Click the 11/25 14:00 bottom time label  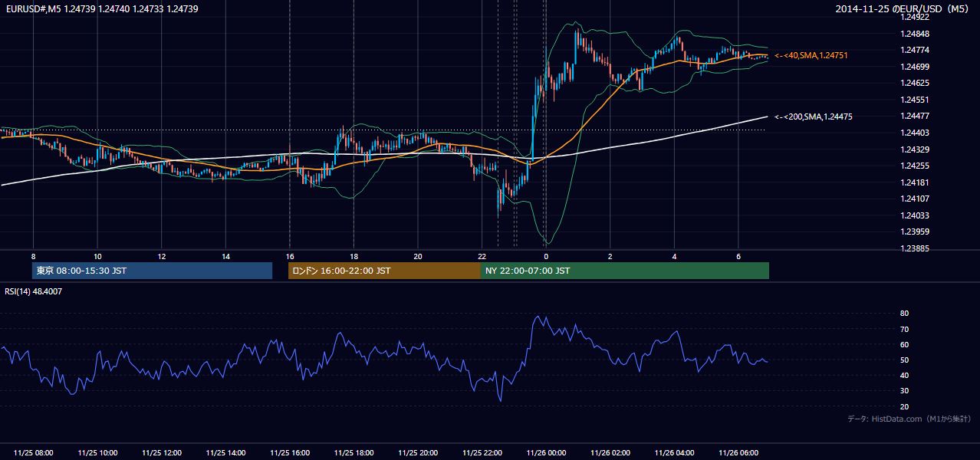click(x=225, y=453)
